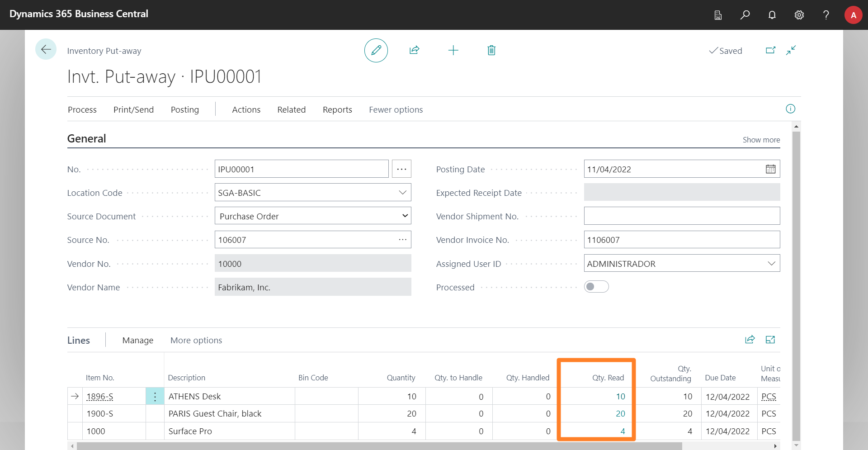Image resolution: width=868 pixels, height=450 pixels.
Task: Select Fewer options in the action bar
Action: tap(396, 109)
